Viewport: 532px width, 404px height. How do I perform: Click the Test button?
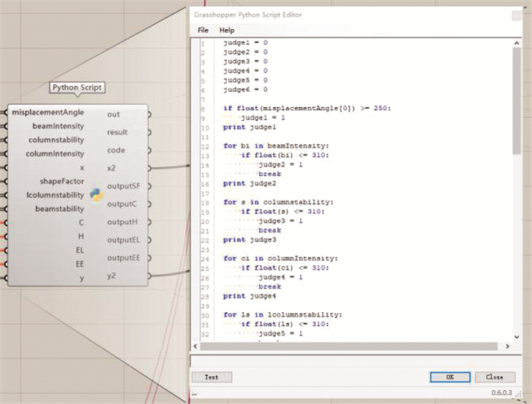coord(211,377)
